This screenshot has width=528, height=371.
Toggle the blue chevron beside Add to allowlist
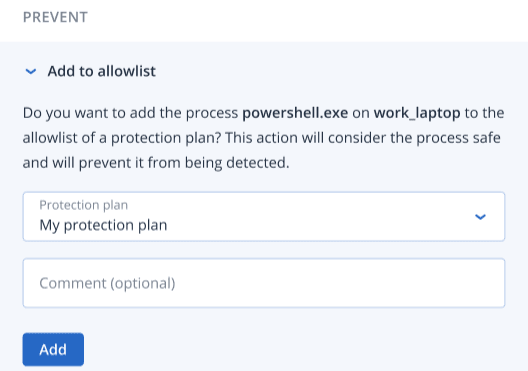[31, 71]
